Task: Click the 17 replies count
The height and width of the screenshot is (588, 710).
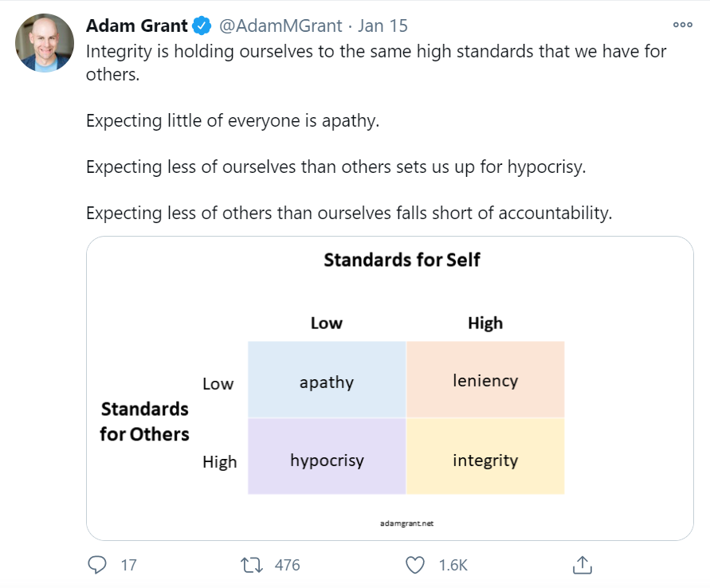Action: coord(128,565)
